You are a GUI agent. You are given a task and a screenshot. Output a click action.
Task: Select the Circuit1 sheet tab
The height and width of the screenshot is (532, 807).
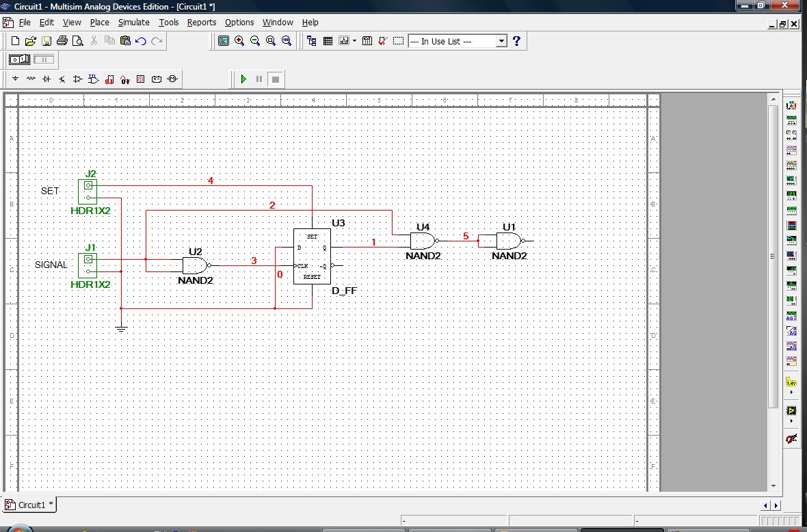(x=30, y=505)
